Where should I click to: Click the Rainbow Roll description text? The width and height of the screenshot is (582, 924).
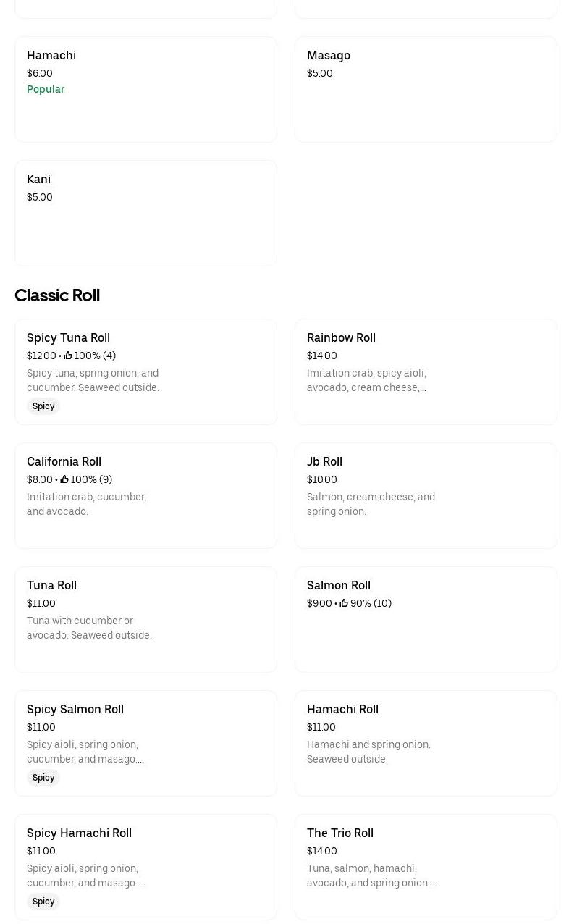(x=366, y=380)
